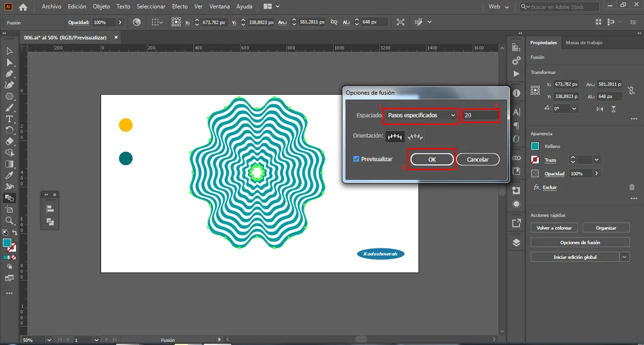644x345 pixels.
Task: Choose Align to Page orientation option
Action: coord(395,136)
